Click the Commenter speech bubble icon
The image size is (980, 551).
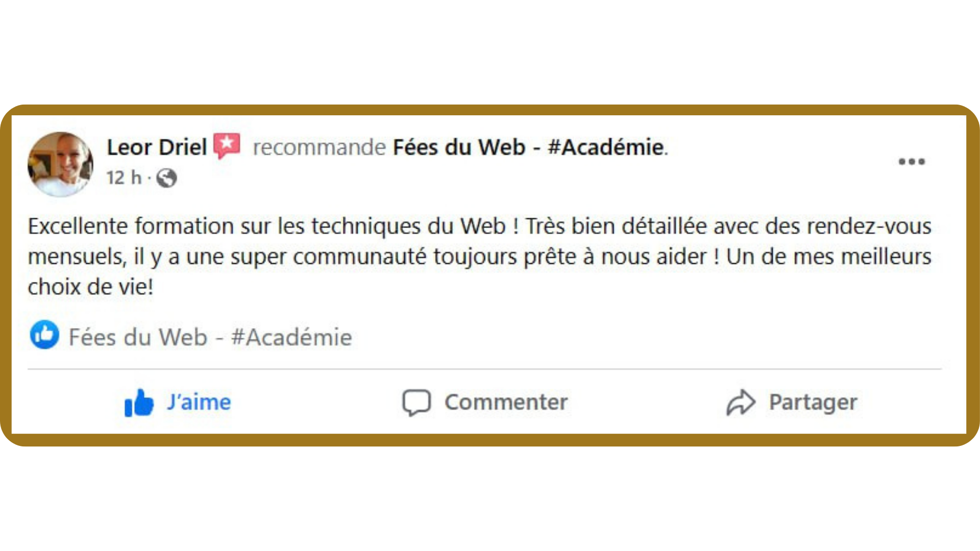pos(416,403)
